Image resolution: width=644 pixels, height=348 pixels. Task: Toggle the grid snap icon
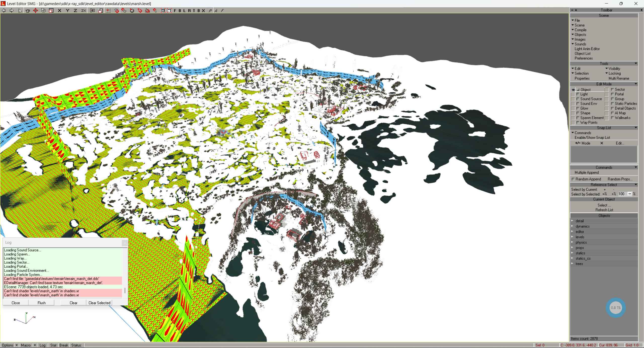[108, 11]
